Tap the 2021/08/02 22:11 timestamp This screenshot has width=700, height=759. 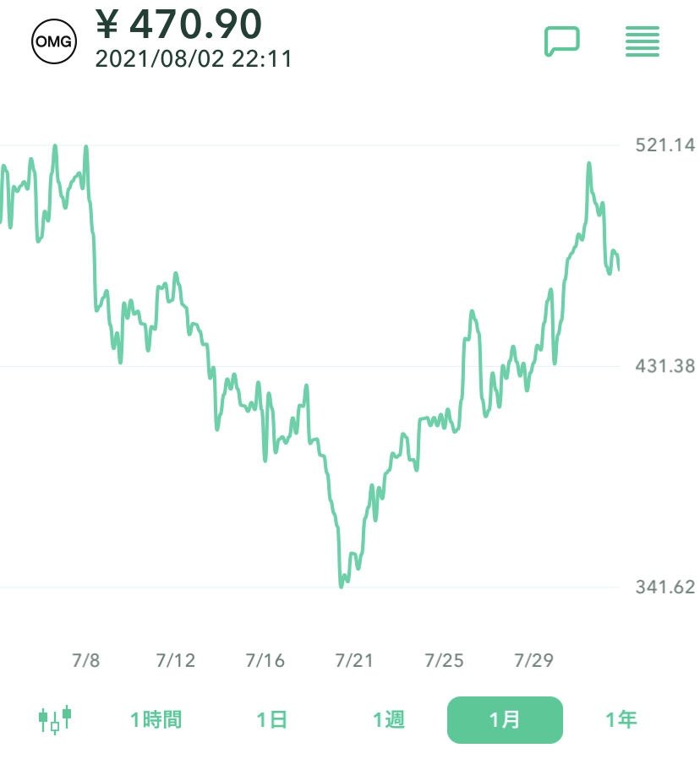[x=194, y=58]
